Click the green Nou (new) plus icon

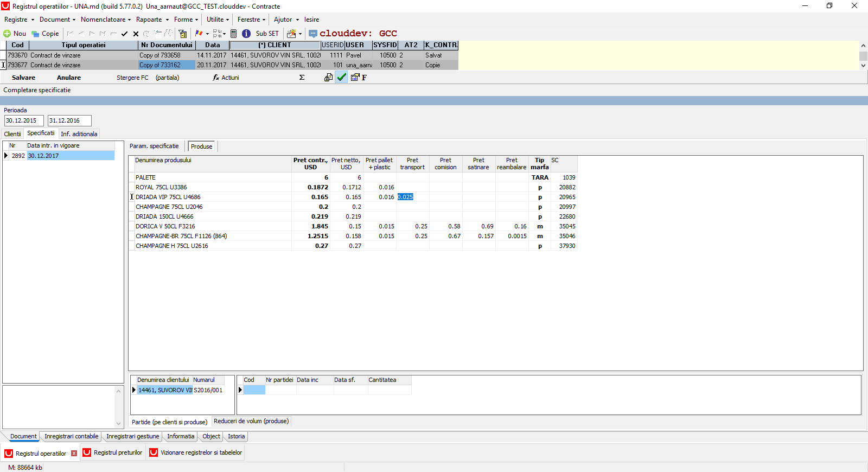tap(7, 34)
